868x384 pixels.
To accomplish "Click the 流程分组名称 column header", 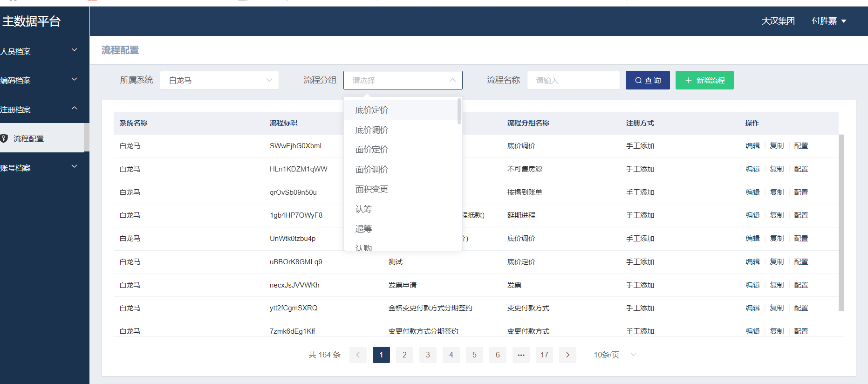I will point(528,123).
